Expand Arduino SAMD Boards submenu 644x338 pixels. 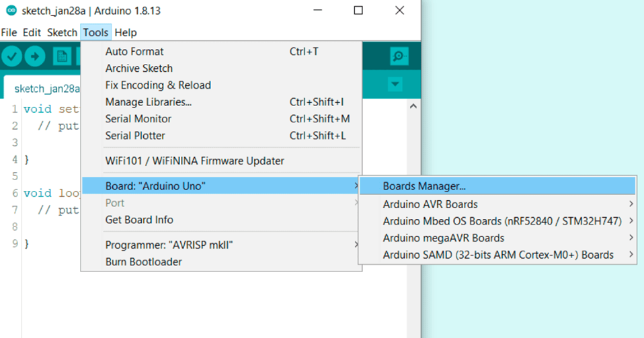point(497,255)
